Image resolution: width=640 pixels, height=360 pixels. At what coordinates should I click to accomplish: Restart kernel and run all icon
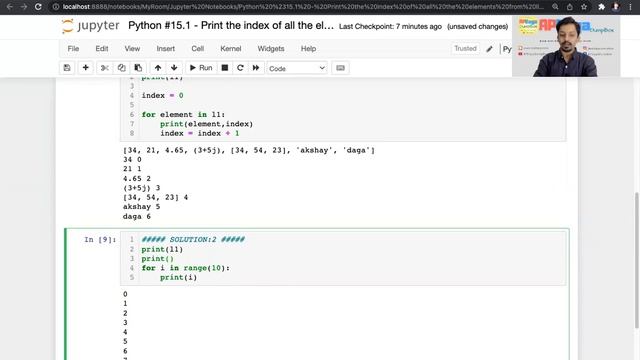[256, 68]
